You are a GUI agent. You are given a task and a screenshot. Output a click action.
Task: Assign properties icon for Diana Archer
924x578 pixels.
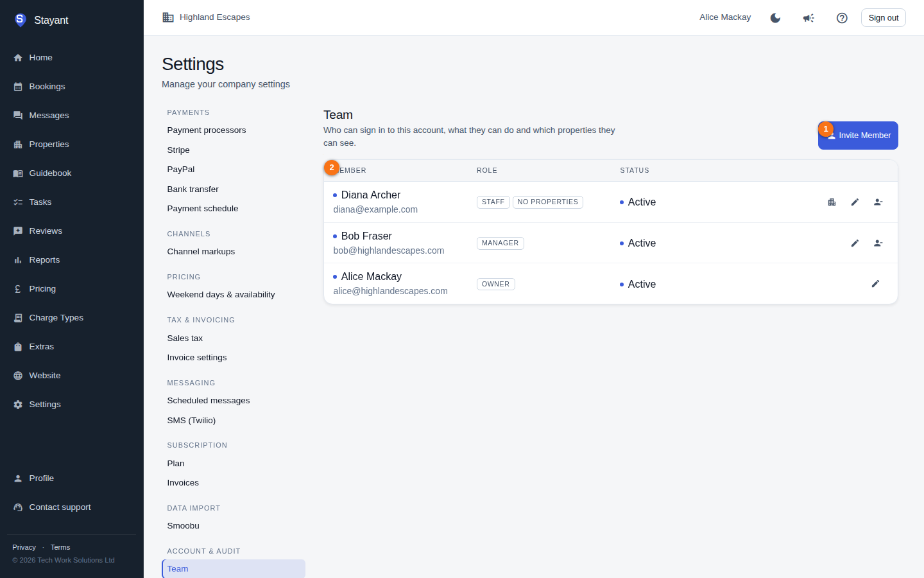pyautogui.click(x=832, y=202)
